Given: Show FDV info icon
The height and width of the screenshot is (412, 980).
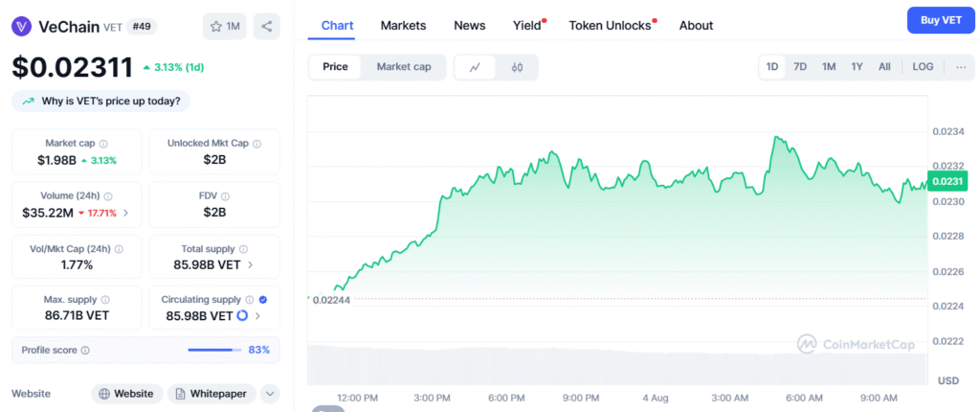Looking at the screenshot, I should [x=226, y=196].
